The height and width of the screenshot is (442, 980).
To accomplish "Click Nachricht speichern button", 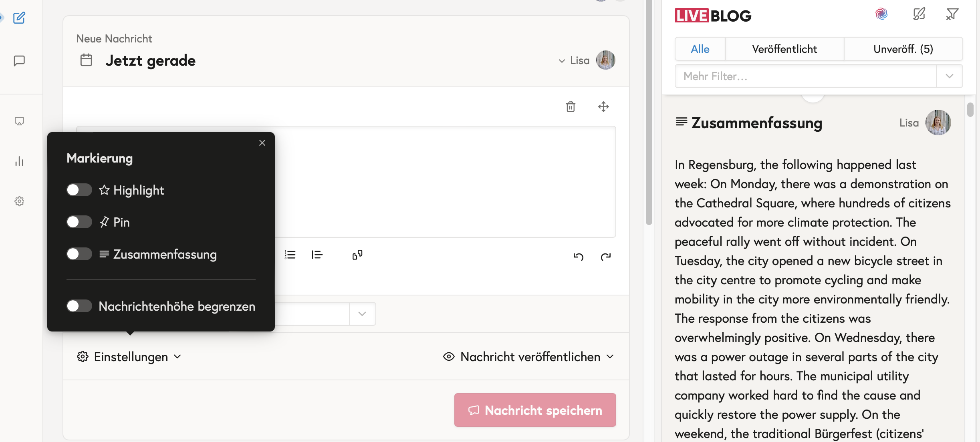I will click(x=535, y=410).
